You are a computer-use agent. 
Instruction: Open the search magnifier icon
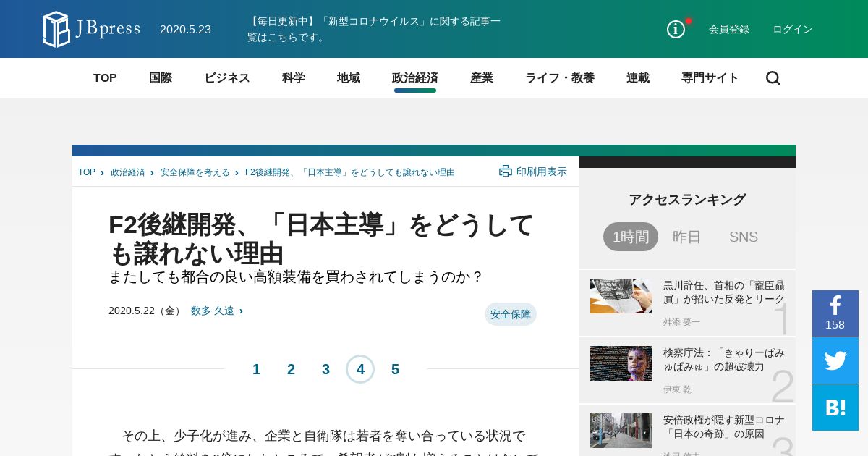pos(773,78)
